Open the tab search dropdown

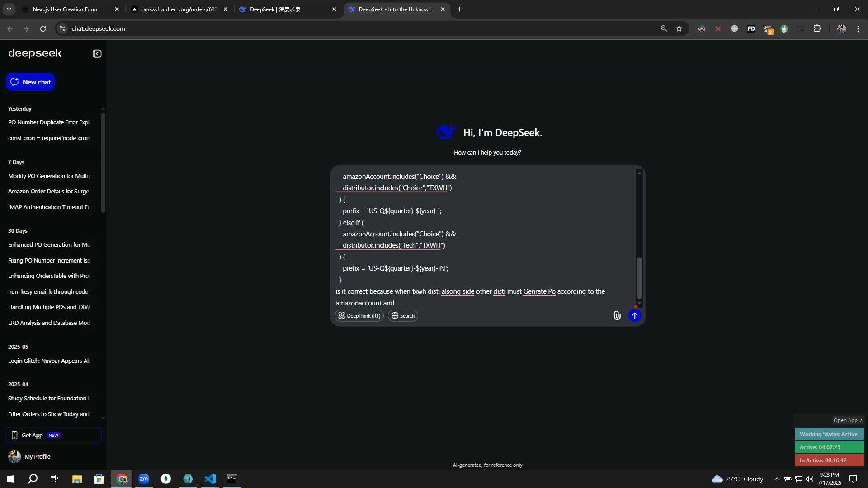click(x=9, y=9)
